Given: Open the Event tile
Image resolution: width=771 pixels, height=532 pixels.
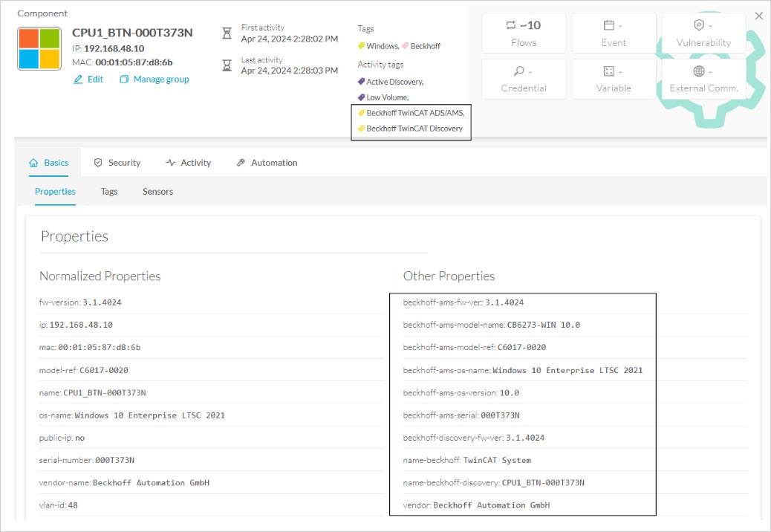Looking at the screenshot, I should [614, 33].
